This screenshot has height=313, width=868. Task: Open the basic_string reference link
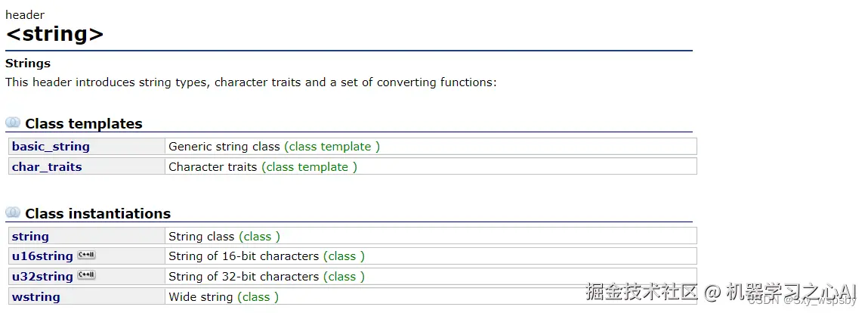51,147
